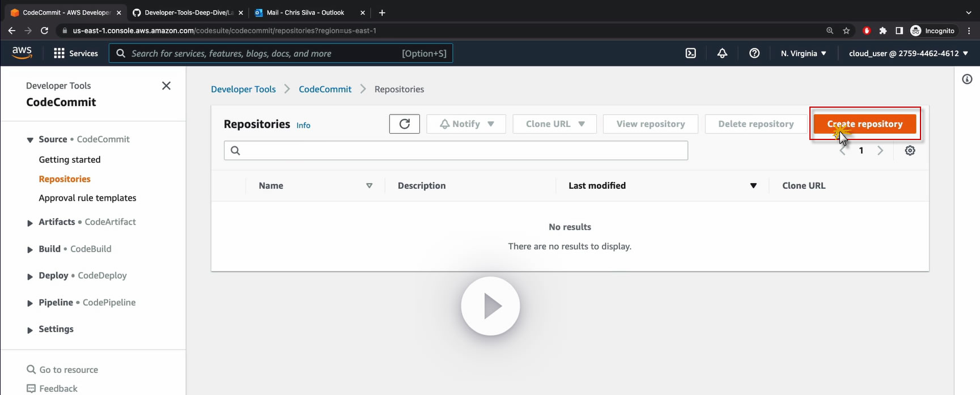Open a new browser tab
The image size is (980, 395).
382,12
